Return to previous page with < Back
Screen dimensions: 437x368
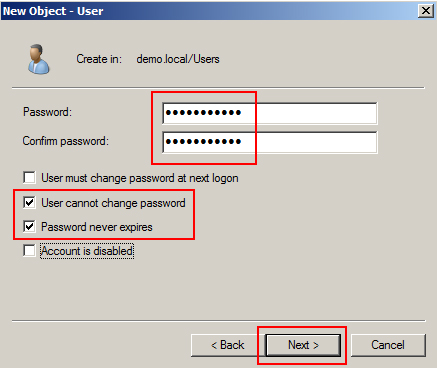click(228, 345)
